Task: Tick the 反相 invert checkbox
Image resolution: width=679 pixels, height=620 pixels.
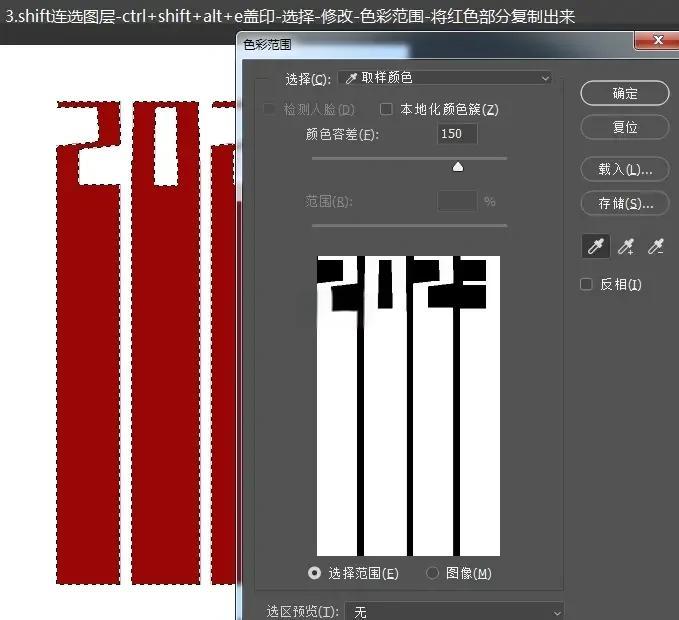Action: [586, 284]
